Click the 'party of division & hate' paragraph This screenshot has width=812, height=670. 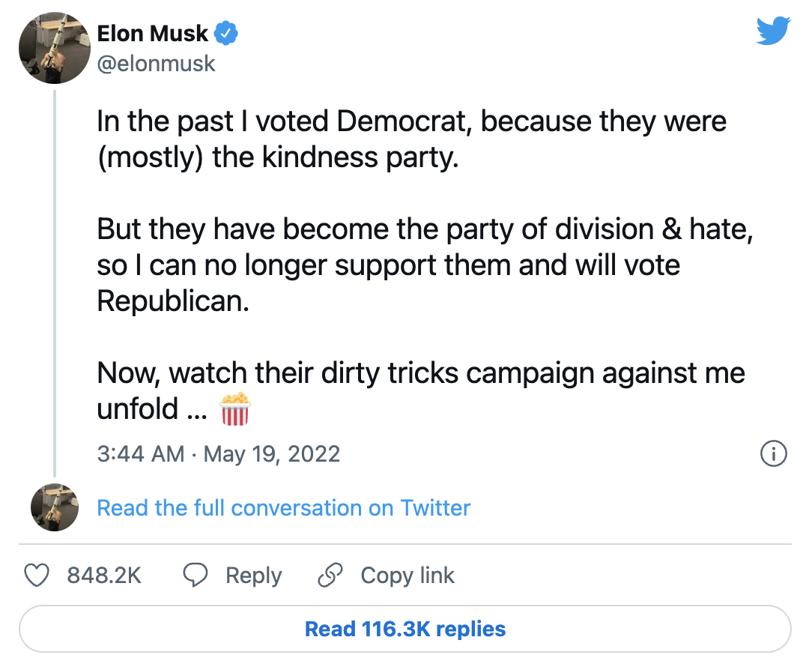(x=423, y=265)
